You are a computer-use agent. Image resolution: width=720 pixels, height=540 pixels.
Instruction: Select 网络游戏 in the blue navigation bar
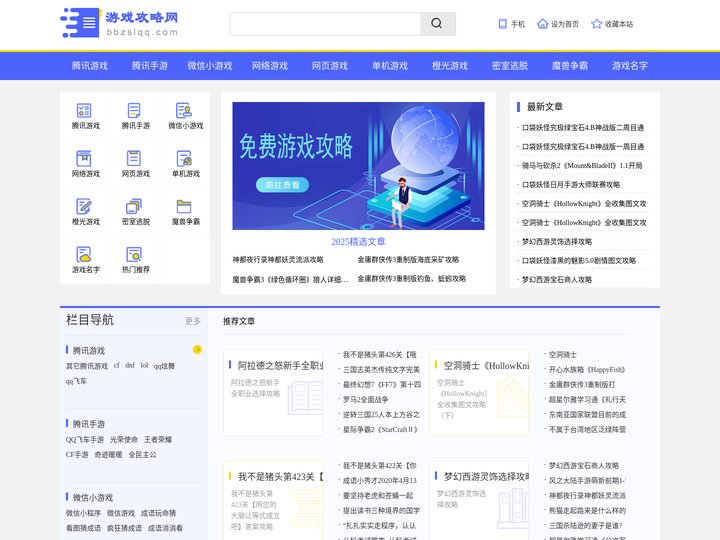click(270, 66)
